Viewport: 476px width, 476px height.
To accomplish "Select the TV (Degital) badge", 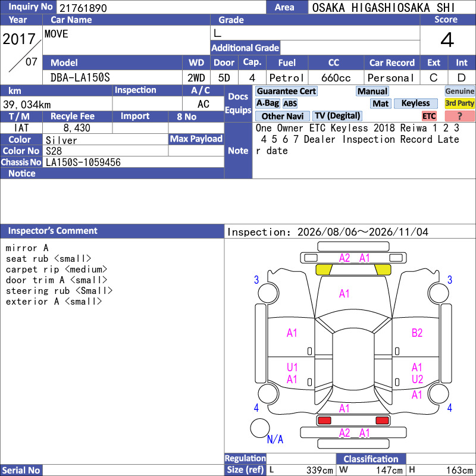I will click(x=337, y=116).
